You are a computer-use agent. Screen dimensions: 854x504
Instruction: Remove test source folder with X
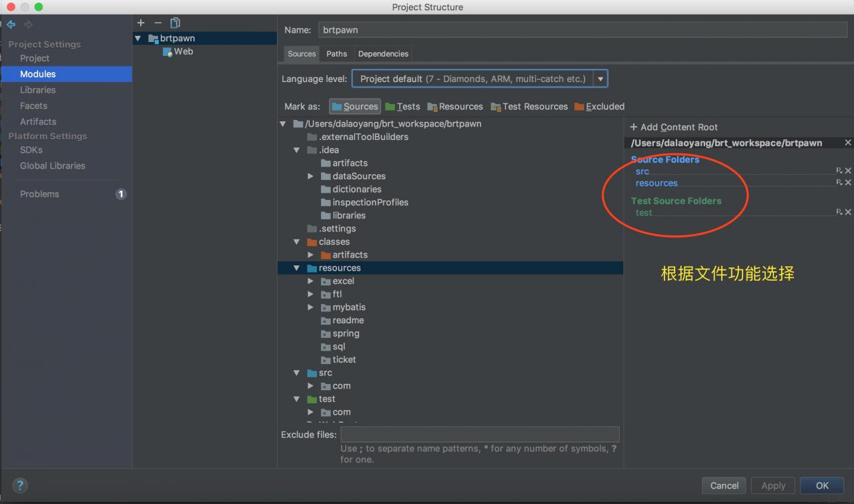[x=848, y=212]
